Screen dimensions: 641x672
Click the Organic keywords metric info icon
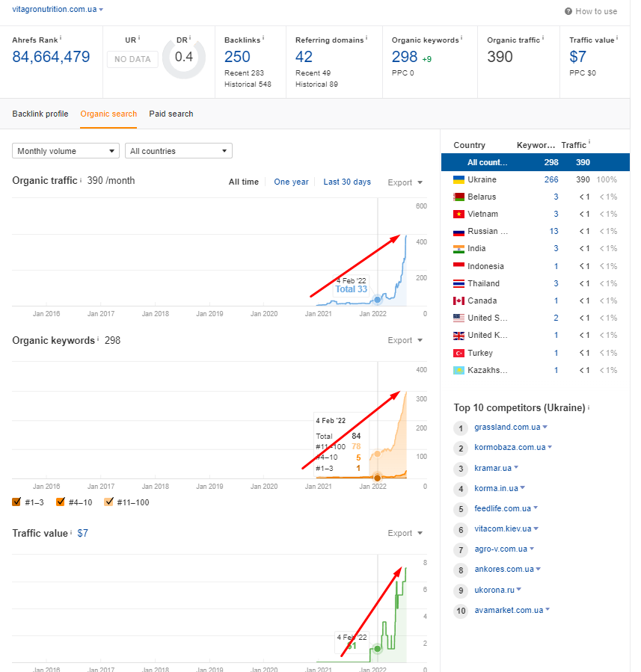pyautogui.click(x=461, y=38)
